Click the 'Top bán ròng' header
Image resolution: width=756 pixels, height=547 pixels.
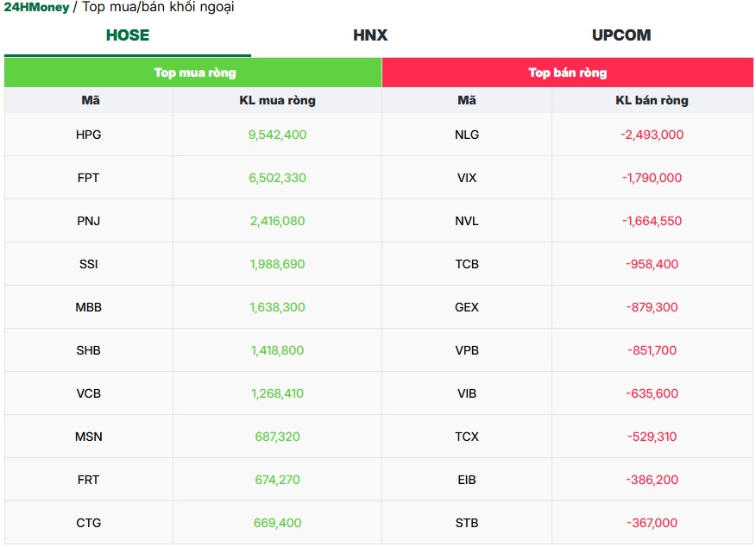coord(568,72)
